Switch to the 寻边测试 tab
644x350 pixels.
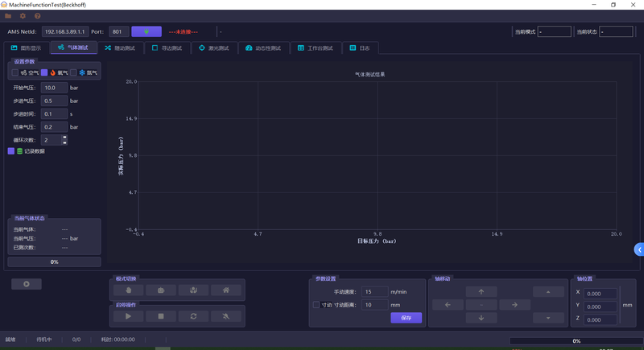[x=167, y=48]
